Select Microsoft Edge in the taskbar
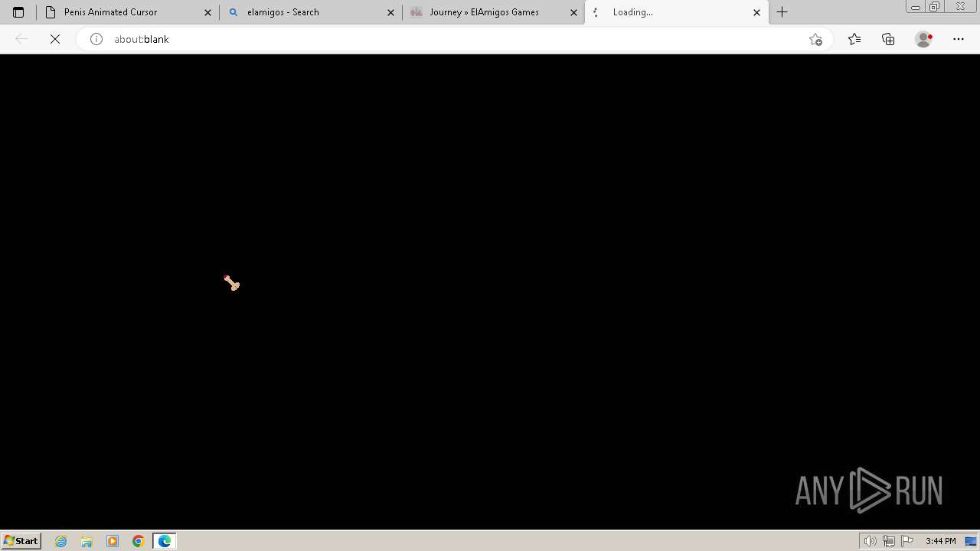 (165, 541)
